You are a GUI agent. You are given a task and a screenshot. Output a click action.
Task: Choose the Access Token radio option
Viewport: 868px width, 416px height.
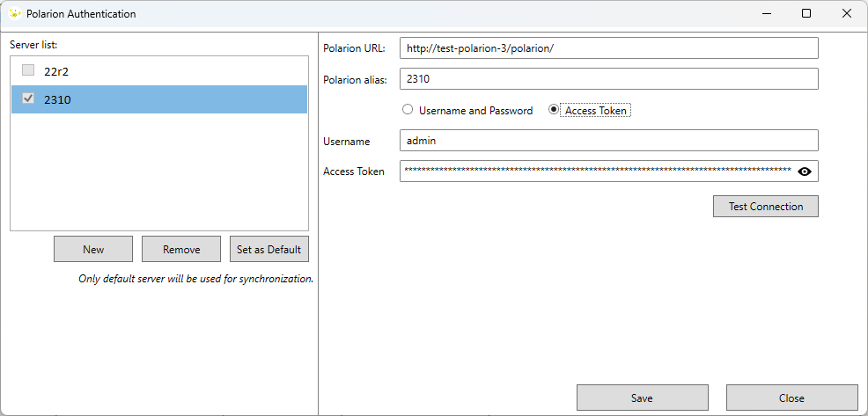554,111
